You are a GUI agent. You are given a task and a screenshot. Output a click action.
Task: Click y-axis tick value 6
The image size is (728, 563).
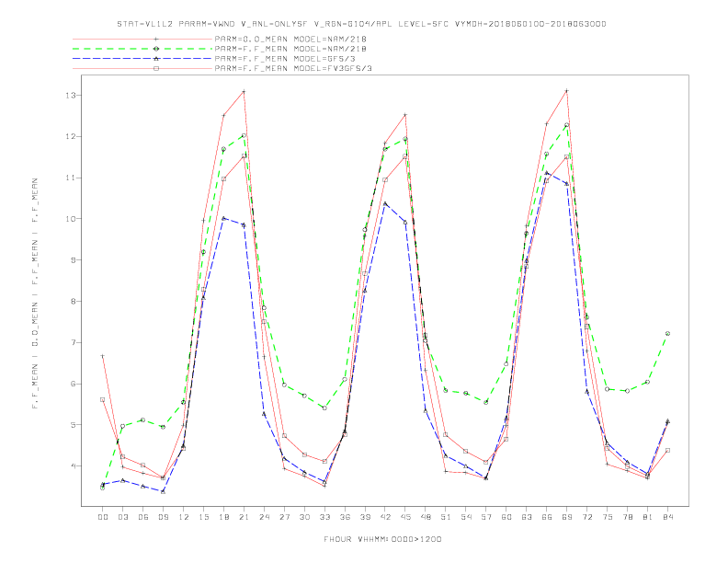click(73, 384)
